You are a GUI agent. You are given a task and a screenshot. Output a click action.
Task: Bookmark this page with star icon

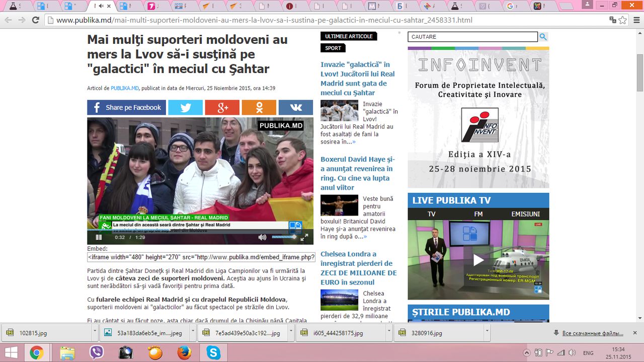(x=623, y=20)
